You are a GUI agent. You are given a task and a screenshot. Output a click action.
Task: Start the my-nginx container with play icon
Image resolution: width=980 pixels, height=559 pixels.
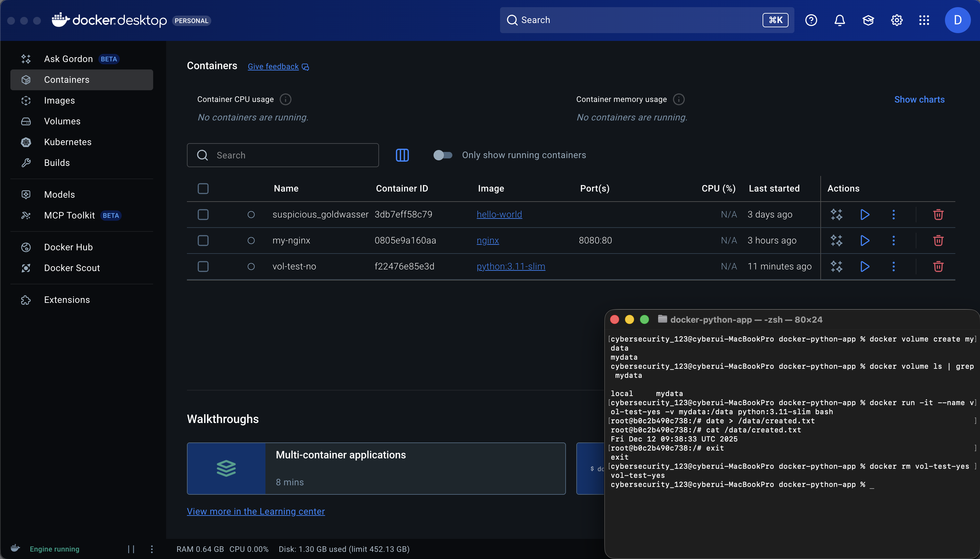pyautogui.click(x=865, y=241)
